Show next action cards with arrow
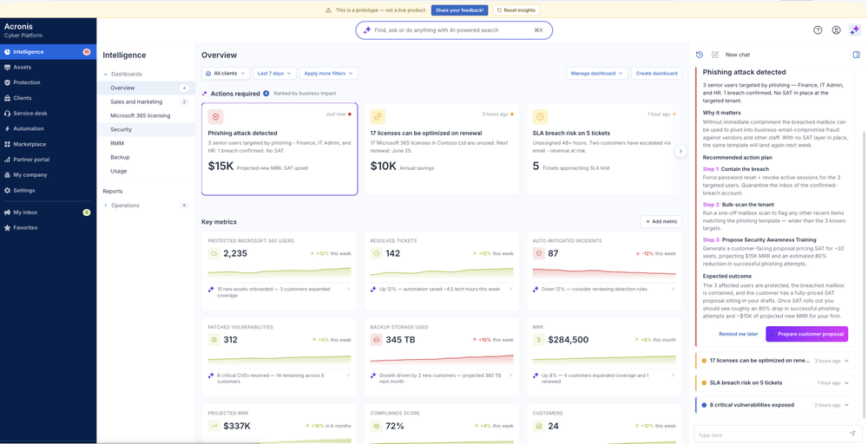 [681, 151]
